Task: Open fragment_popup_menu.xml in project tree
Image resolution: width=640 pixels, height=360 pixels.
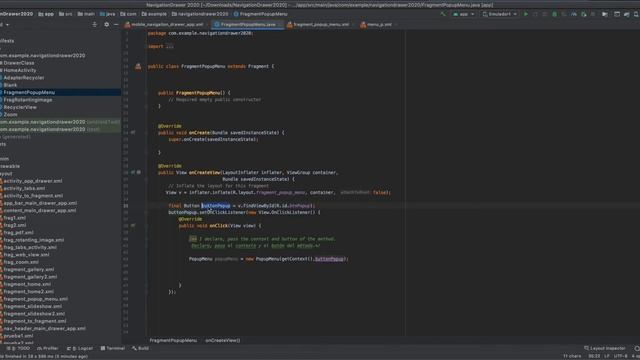Action: 36,299
